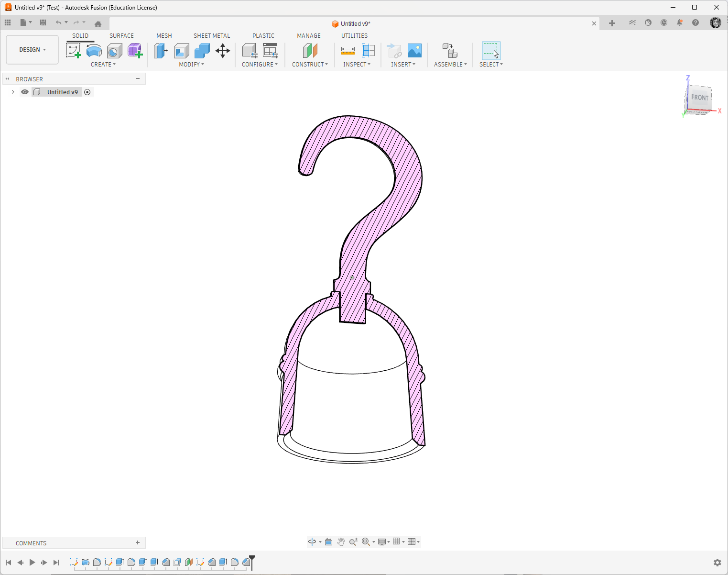Open the SELECT dropdown menu
This screenshot has width=728, height=575.
tap(491, 65)
